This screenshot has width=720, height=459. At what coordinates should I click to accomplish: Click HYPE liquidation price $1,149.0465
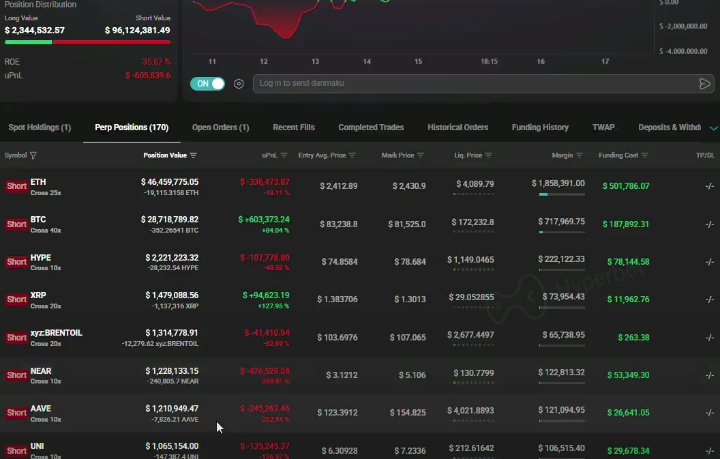click(471, 260)
